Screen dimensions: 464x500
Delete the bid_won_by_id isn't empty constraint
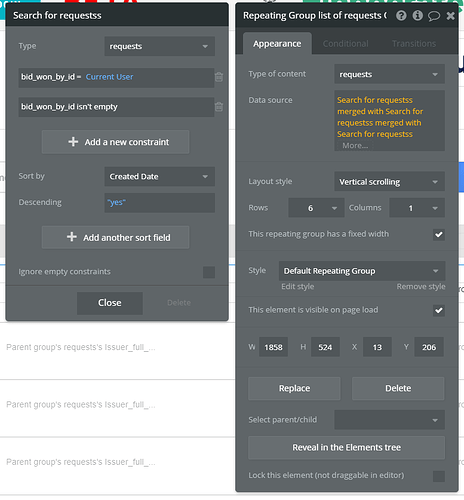(219, 107)
